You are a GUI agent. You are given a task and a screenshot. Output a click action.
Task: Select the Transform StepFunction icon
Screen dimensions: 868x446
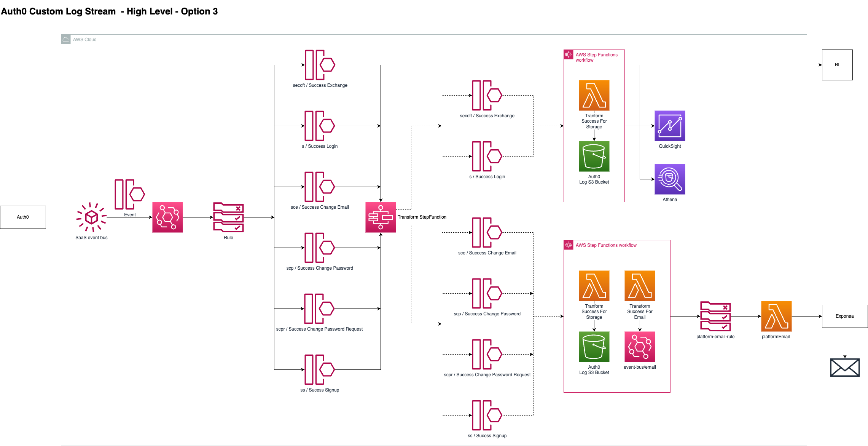tap(380, 217)
